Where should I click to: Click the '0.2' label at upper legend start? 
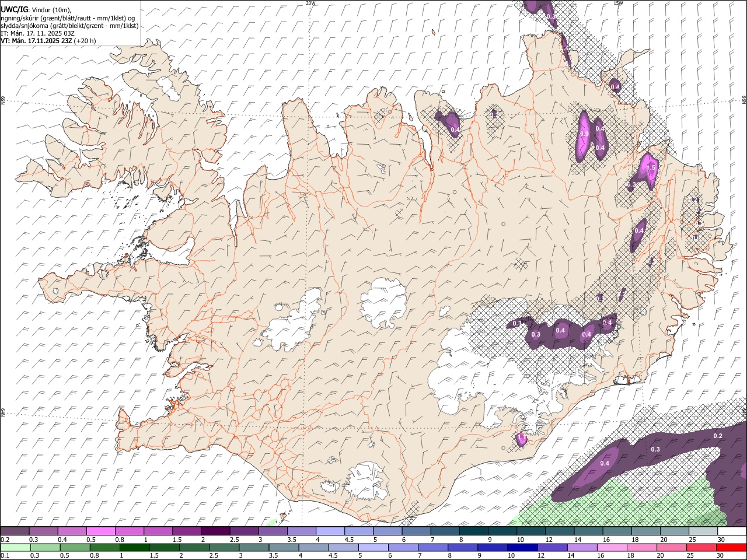pyautogui.click(x=4, y=540)
